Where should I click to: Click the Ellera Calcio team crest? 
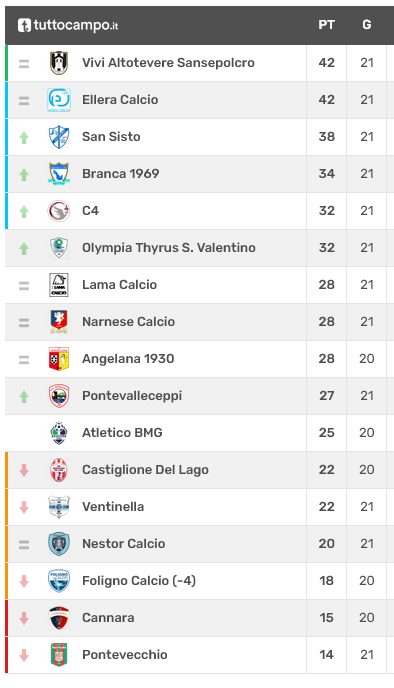click(x=59, y=100)
